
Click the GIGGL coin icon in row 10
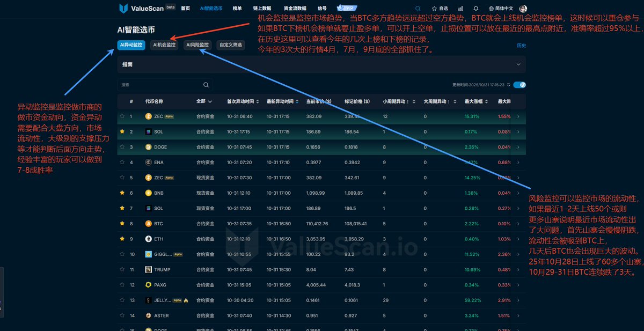[149, 254]
